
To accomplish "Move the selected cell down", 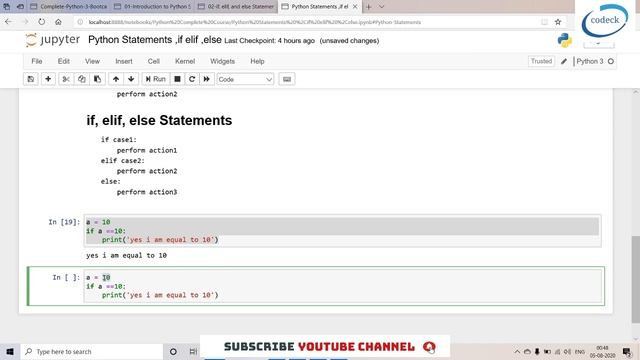I will [x=131, y=79].
